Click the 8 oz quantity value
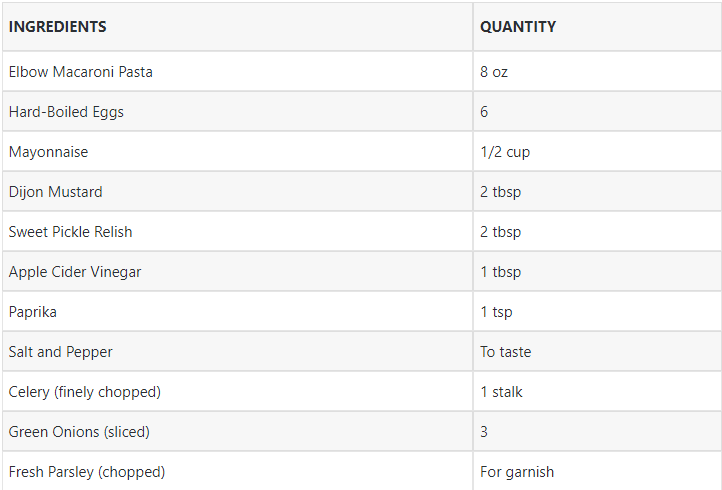The width and height of the screenshot is (722, 490). 494,72
